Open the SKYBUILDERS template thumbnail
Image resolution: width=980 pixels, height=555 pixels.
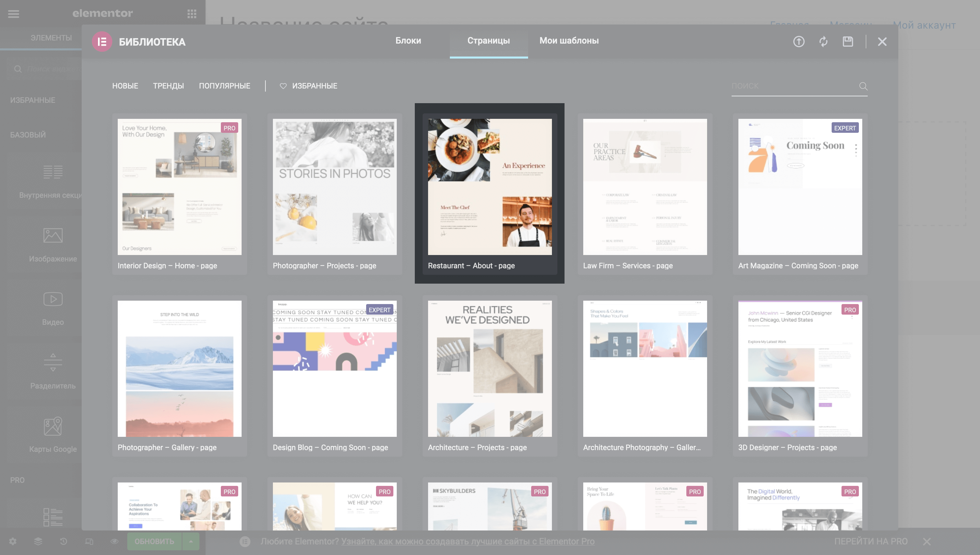[489, 506]
